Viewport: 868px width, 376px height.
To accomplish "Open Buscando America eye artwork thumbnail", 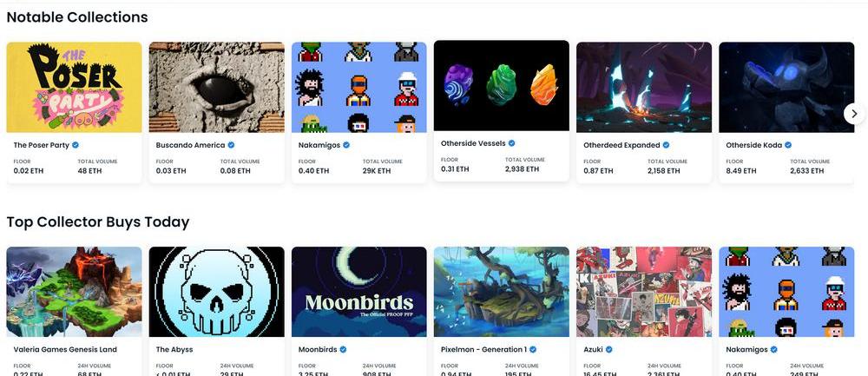I will (216, 87).
